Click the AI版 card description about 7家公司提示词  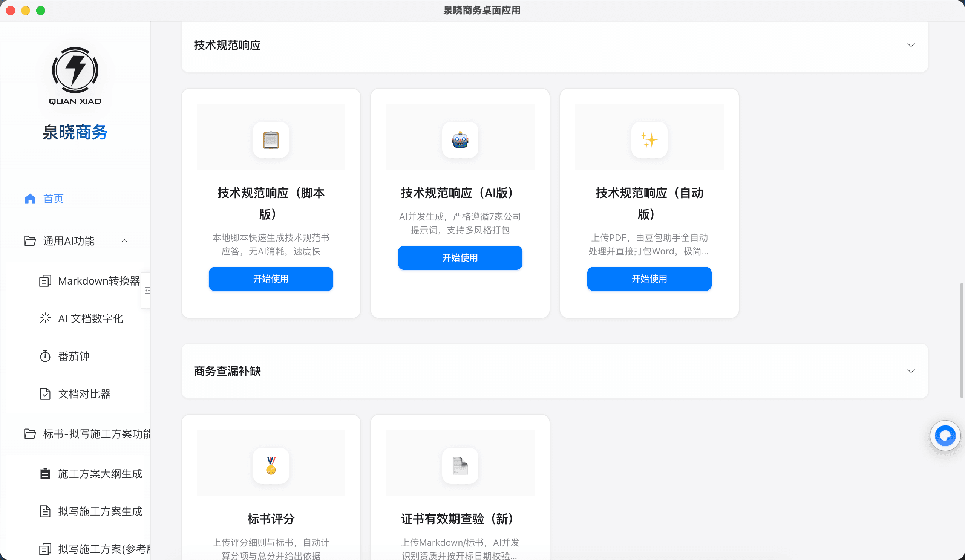(x=460, y=223)
